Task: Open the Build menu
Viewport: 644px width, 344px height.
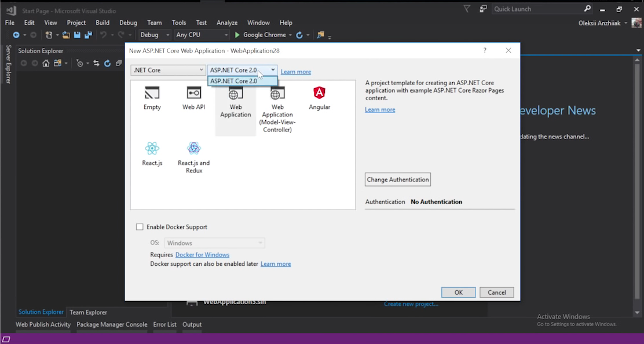Action: click(103, 23)
